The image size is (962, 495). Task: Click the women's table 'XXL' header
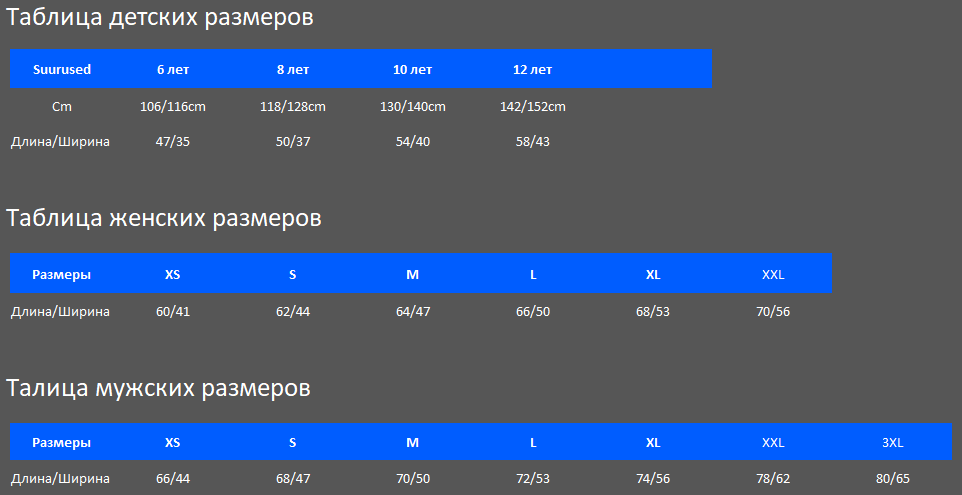(x=773, y=275)
